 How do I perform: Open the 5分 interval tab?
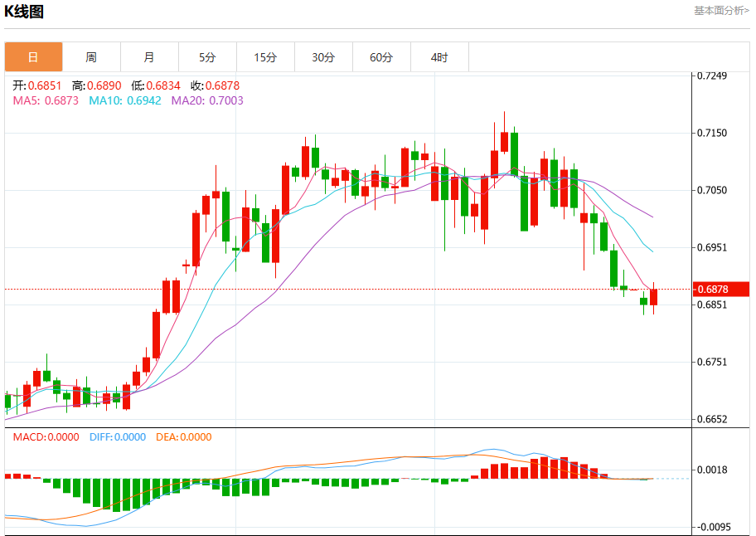[207, 57]
